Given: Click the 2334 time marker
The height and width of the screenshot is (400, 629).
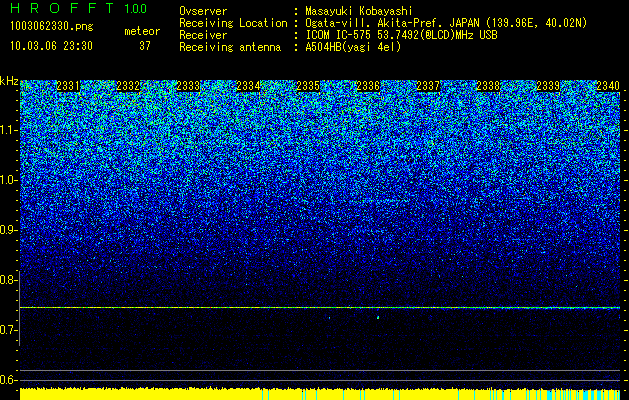Looking at the screenshot, I should pyautogui.click(x=248, y=86).
